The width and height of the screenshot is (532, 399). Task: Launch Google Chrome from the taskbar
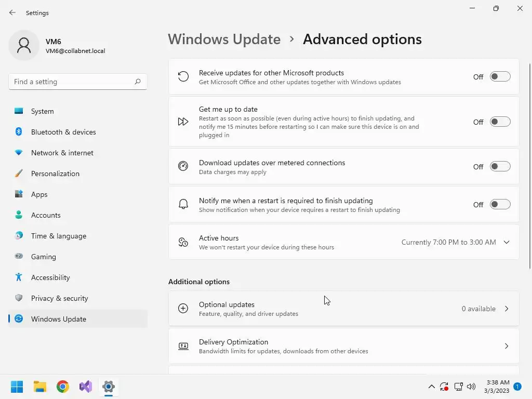click(x=63, y=387)
